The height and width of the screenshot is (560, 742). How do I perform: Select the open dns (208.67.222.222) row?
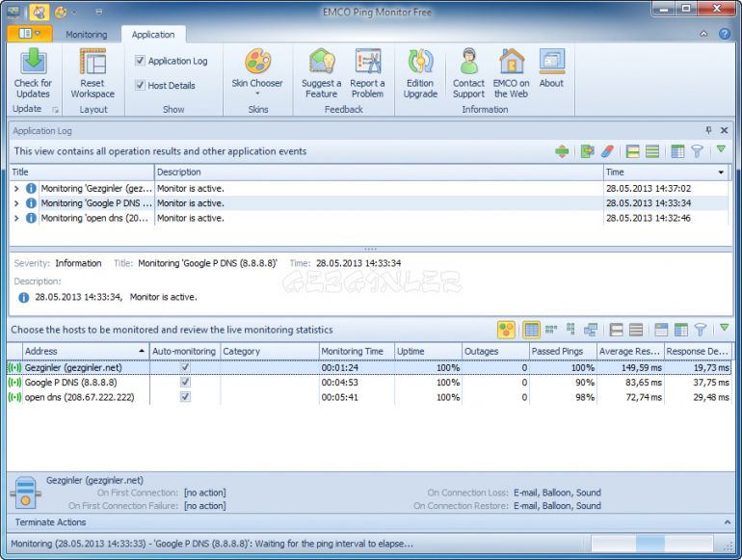click(x=369, y=397)
